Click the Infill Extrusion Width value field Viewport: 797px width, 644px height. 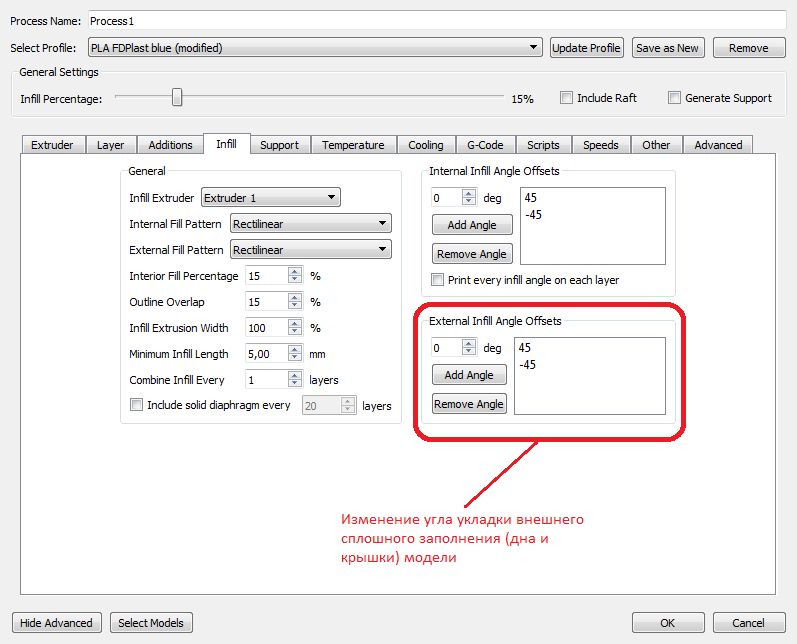pos(266,327)
